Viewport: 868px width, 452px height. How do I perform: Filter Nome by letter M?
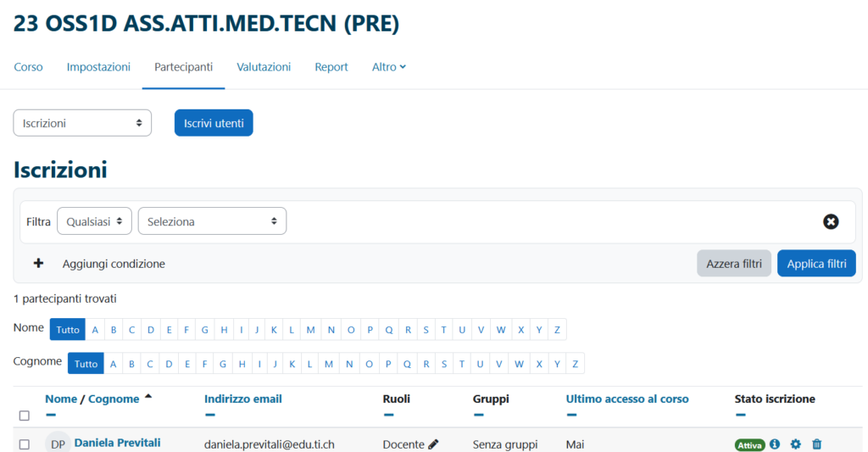pos(310,330)
